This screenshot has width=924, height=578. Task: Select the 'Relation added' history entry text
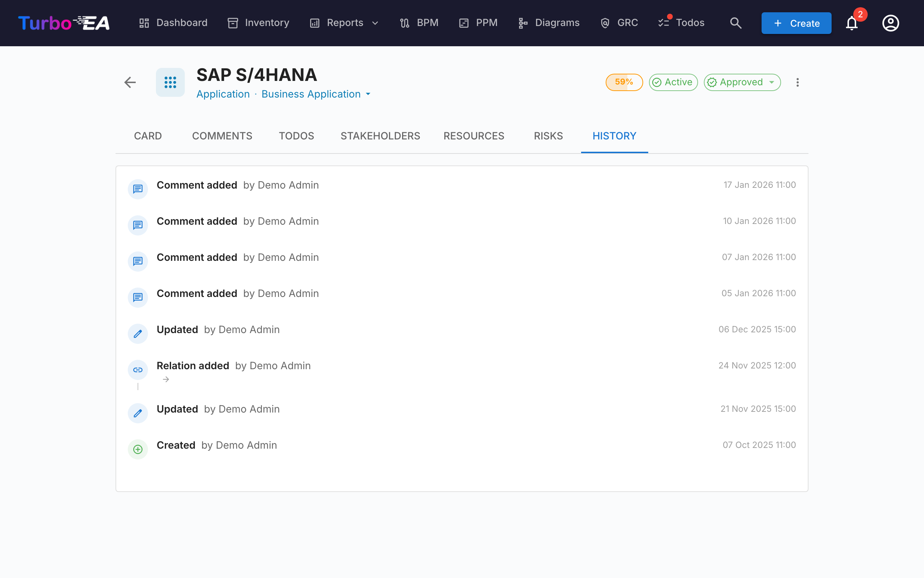click(x=193, y=366)
